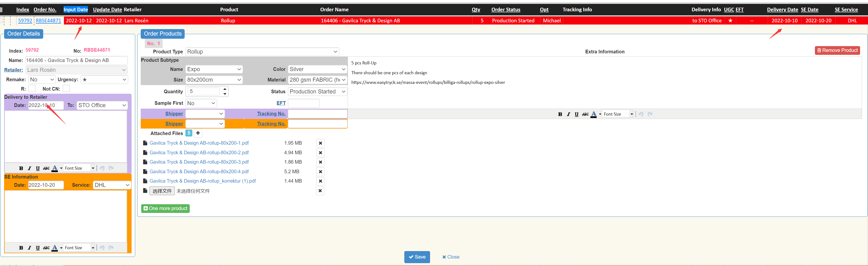Remove the rollup-80x200-1.pdf attachment
Viewport: 868px width, 266px height.
click(321, 143)
